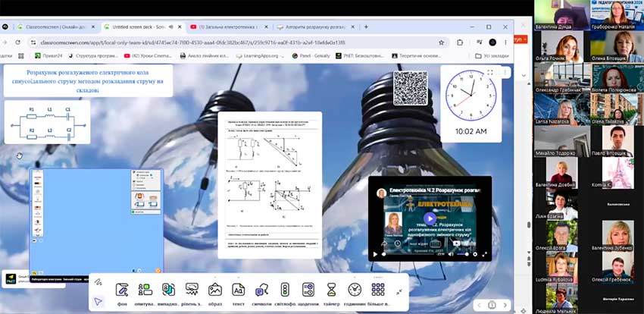The height and width of the screenshot is (314, 644).
Task: Open the Уроки Cinema bookmark
Action: [x=148, y=56]
